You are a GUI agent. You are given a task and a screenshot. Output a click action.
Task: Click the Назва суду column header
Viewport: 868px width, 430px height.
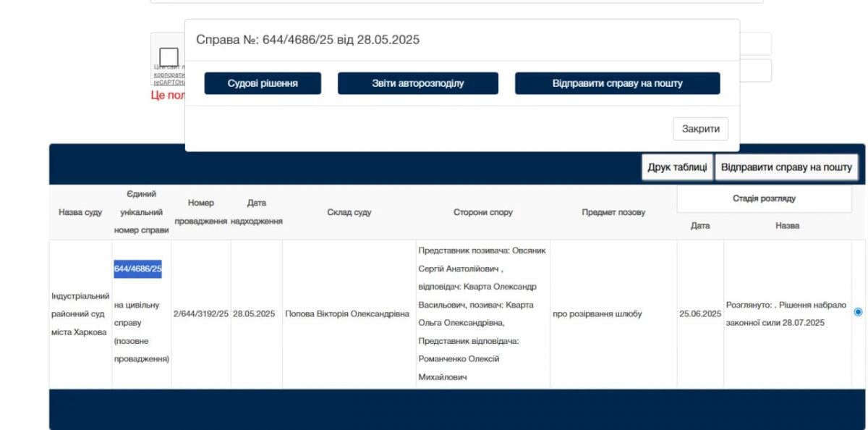click(x=80, y=212)
